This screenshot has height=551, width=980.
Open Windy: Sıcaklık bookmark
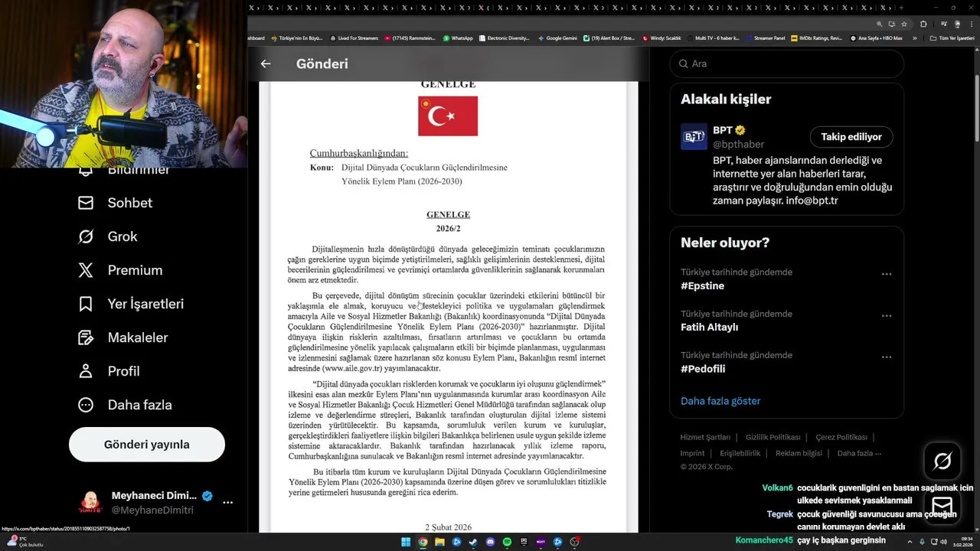[661, 38]
